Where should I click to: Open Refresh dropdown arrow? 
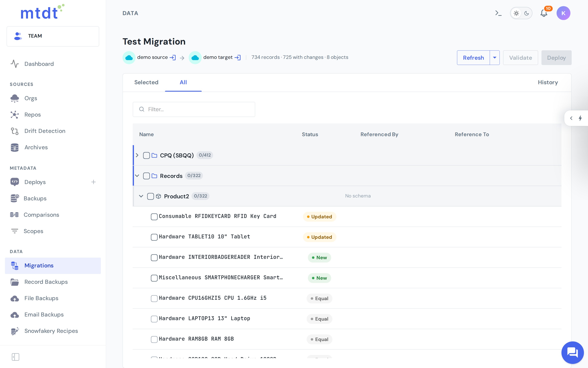[x=495, y=58]
